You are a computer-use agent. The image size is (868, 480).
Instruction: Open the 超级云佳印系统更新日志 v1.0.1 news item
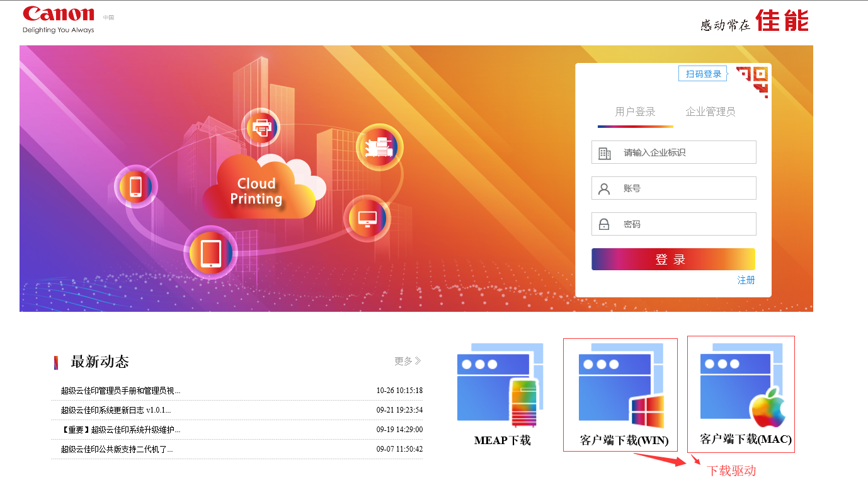116,411
